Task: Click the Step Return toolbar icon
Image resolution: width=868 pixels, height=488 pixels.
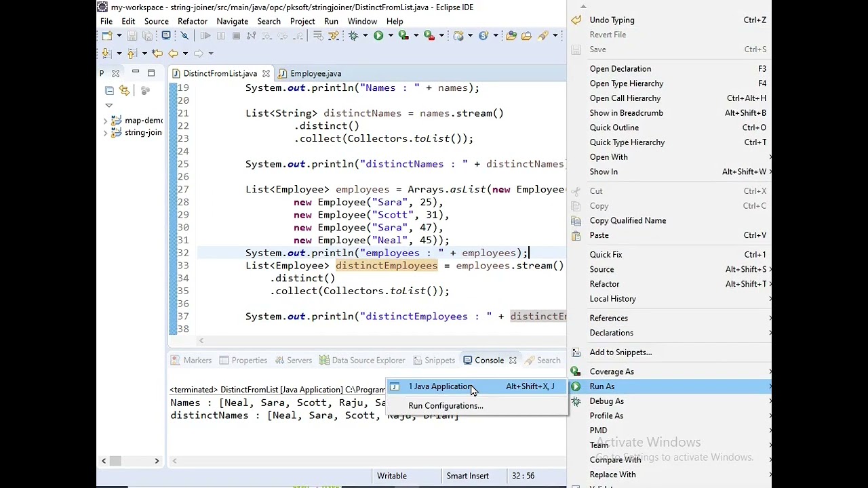Action: click(x=298, y=35)
